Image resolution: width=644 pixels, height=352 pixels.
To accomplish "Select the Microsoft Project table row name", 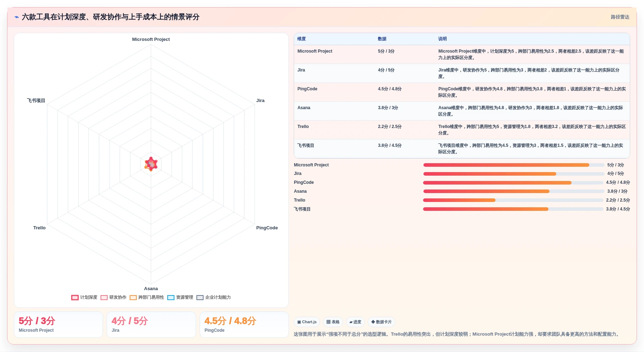I will point(315,51).
